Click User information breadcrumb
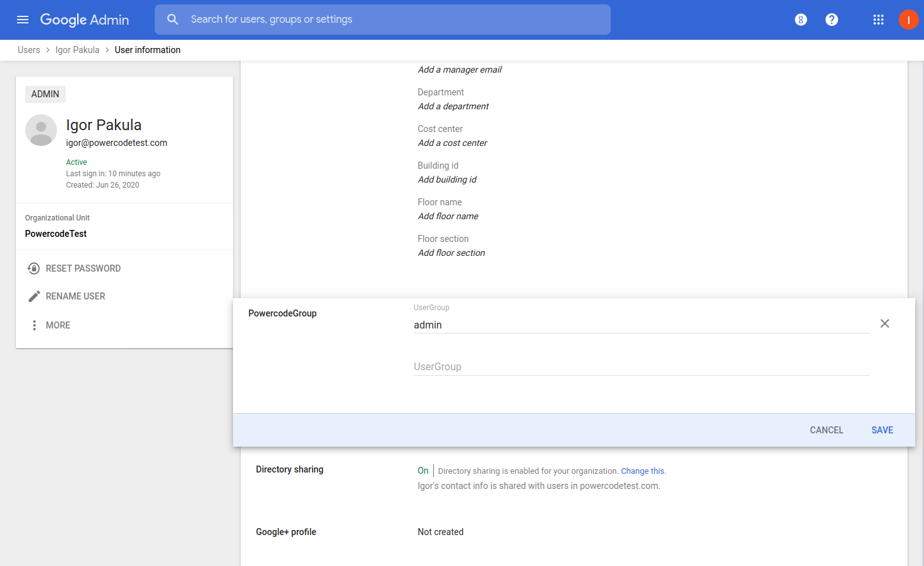The width and height of the screenshot is (924, 566). click(148, 50)
